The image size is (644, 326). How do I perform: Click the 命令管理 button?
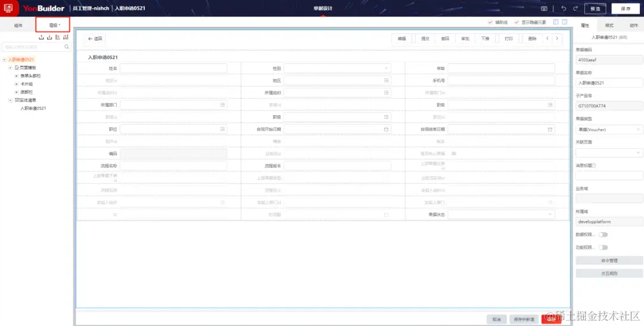tap(609, 261)
